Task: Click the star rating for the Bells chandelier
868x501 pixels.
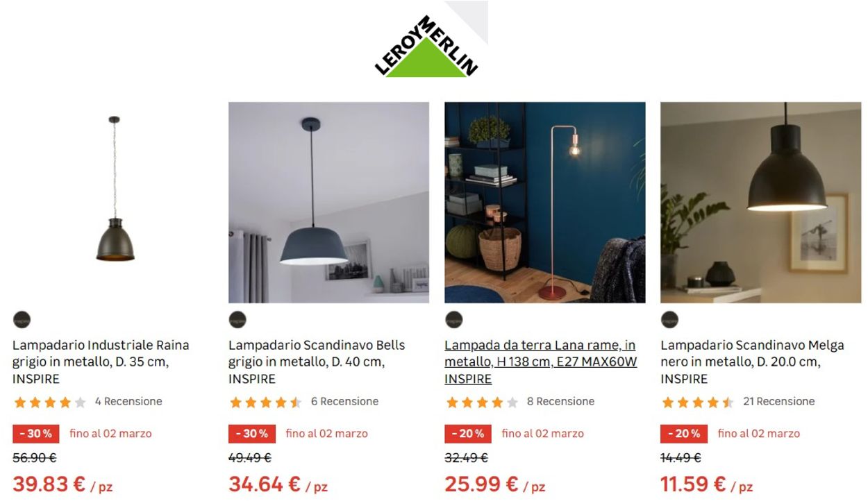Action: [x=266, y=402]
